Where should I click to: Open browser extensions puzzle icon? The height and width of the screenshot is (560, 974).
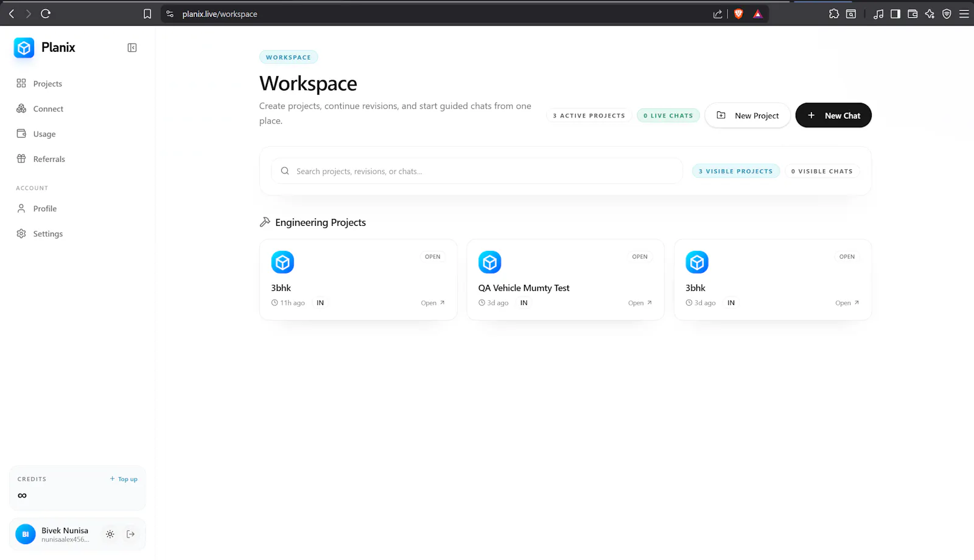point(834,13)
